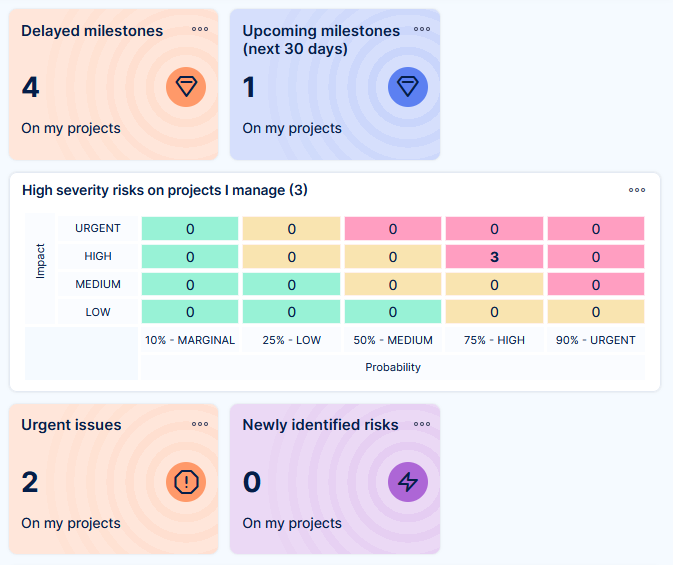The height and width of the screenshot is (565, 673).
Task: Click the orange diamond icon on Delayed milestones
Action: tap(186, 87)
